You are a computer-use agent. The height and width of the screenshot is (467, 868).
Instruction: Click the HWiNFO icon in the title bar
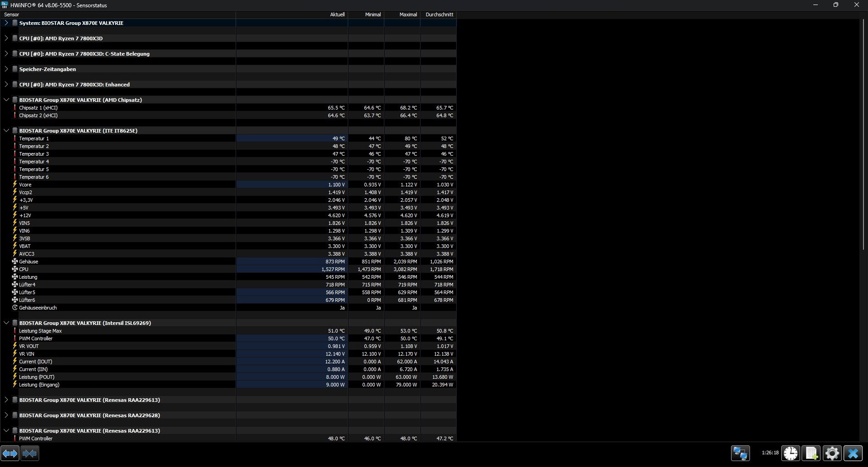(x=5, y=5)
